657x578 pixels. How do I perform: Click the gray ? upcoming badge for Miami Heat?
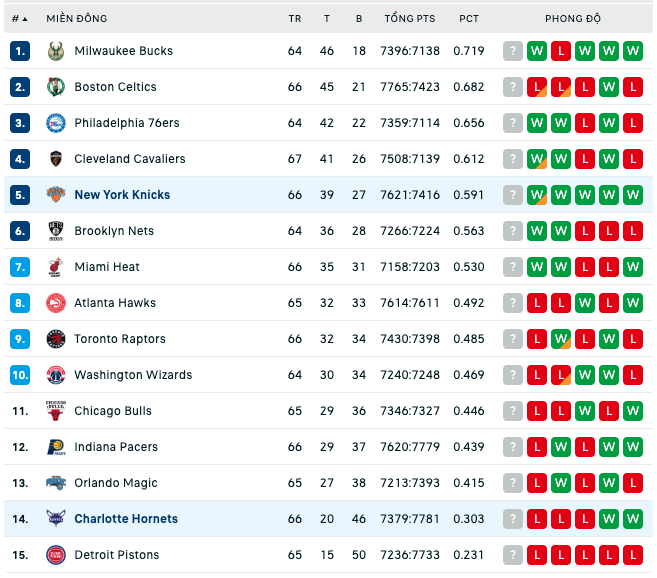[x=513, y=267]
